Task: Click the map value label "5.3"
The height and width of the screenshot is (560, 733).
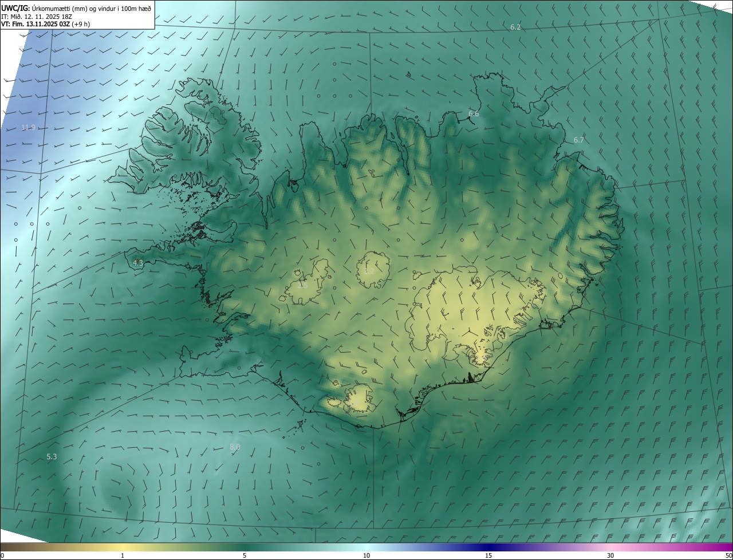Action: [x=52, y=456]
